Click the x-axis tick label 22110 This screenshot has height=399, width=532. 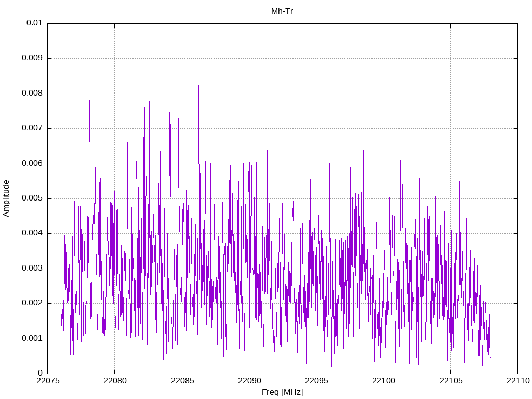click(x=518, y=381)
